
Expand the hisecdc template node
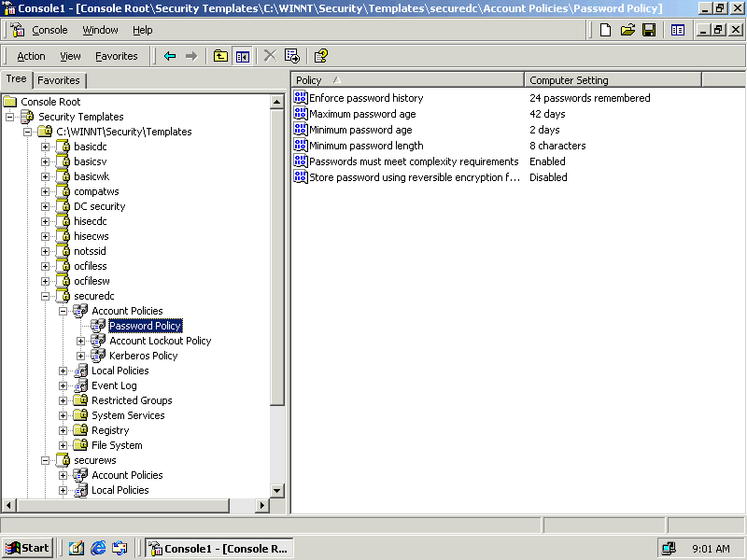coord(46,221)
